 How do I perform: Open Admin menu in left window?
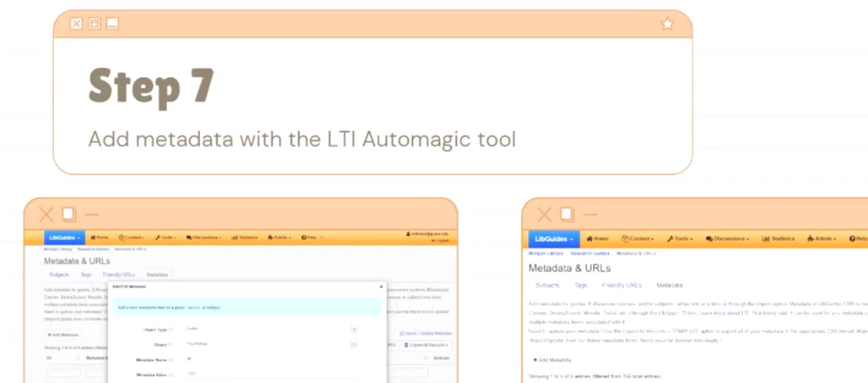click(280, 237)
